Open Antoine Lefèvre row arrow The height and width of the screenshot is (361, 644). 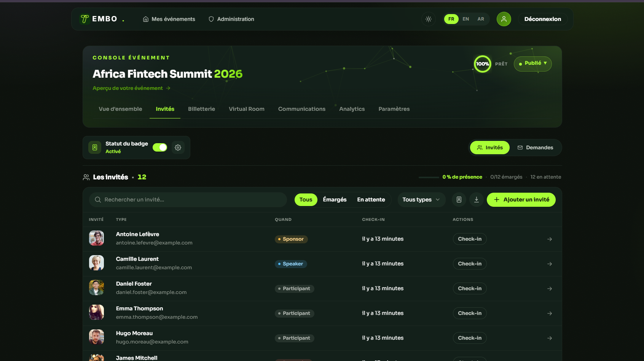[550, 239]
